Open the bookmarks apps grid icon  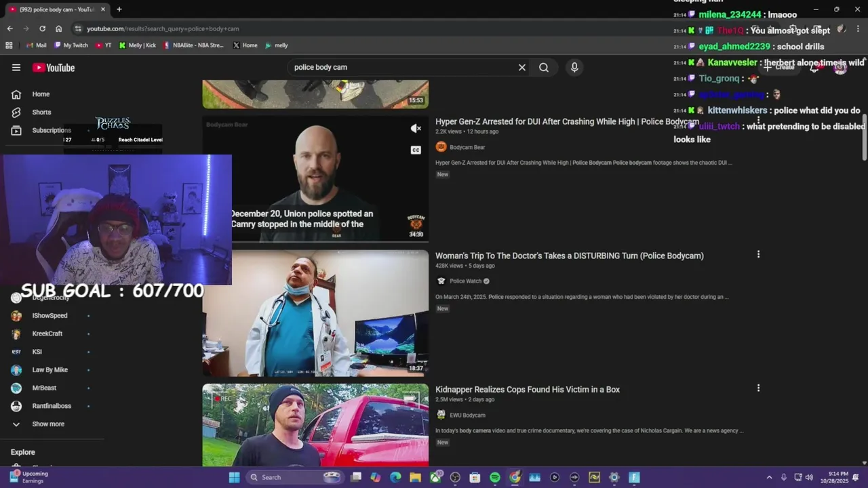pyautogui.click(x=9, y=45)
